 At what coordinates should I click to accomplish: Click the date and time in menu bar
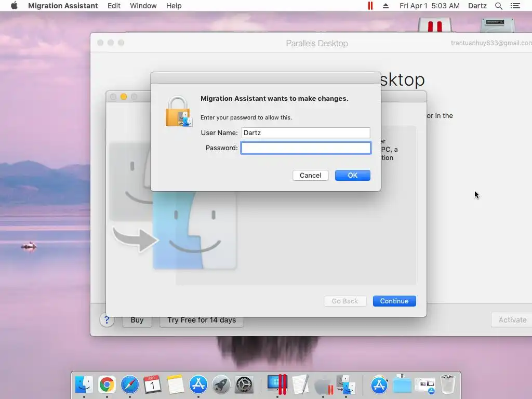coord(430,6)
